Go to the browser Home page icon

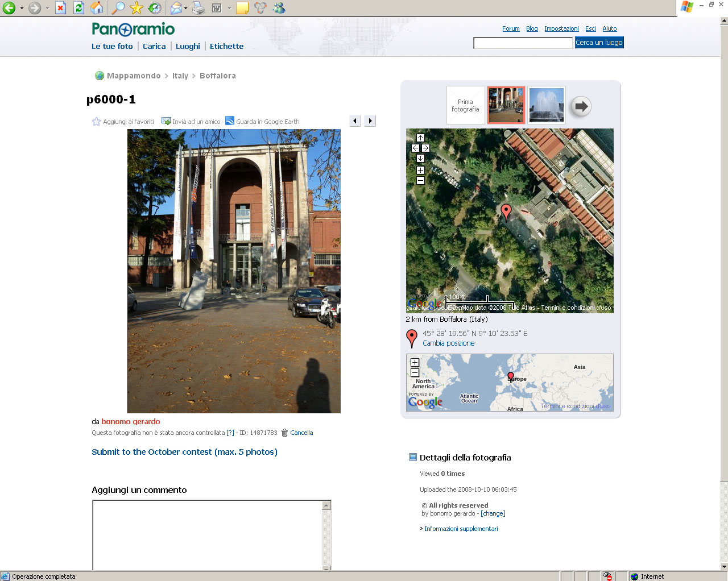pos(97,8)
